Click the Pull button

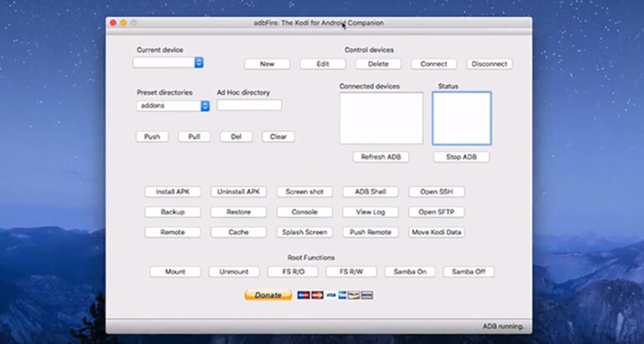[x=195, y=137]
